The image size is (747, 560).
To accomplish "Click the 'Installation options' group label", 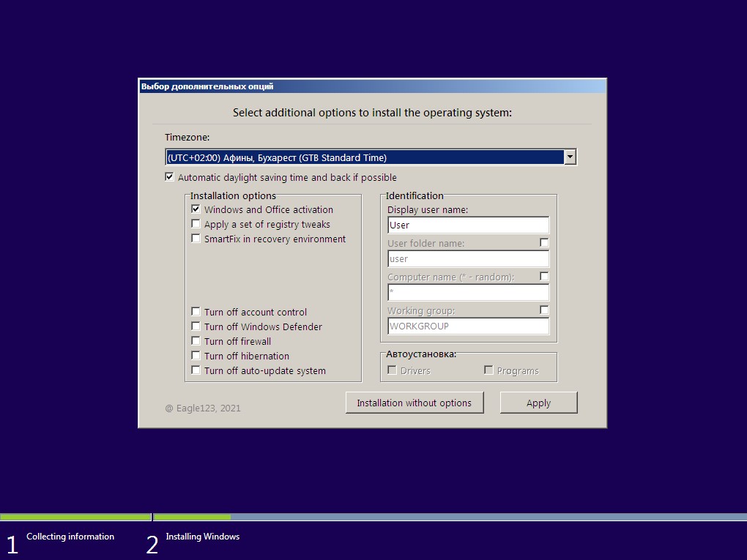I will [x=233, y=195].
